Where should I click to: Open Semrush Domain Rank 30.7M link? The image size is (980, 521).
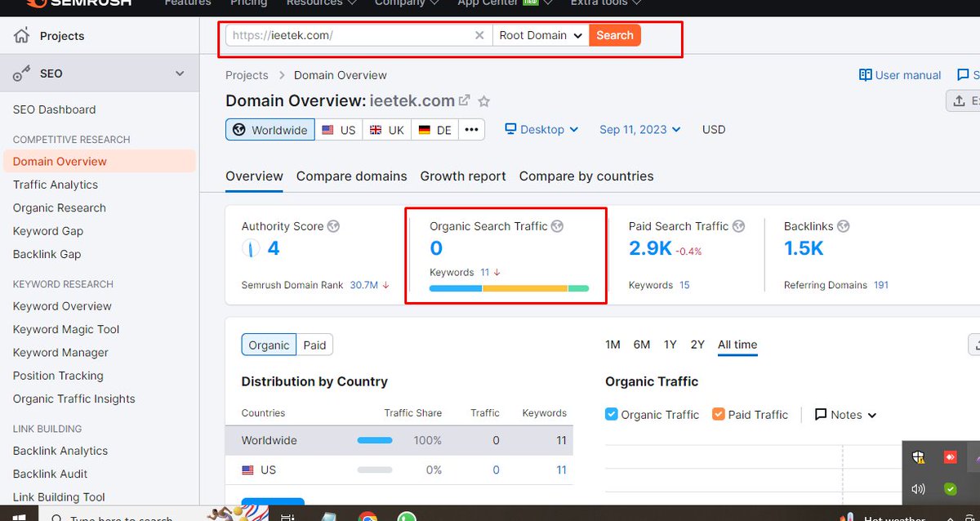click(x=363, y=285)
